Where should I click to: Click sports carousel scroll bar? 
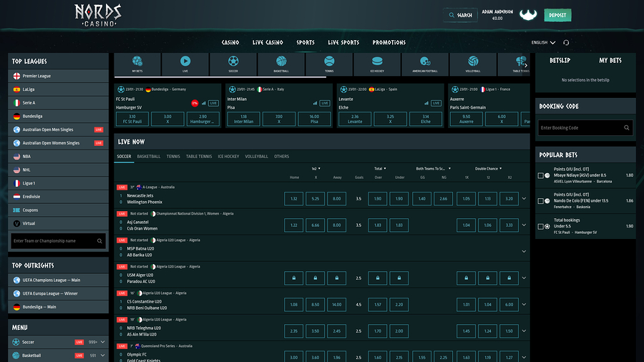pyautogui.click(x=220, y=77)
